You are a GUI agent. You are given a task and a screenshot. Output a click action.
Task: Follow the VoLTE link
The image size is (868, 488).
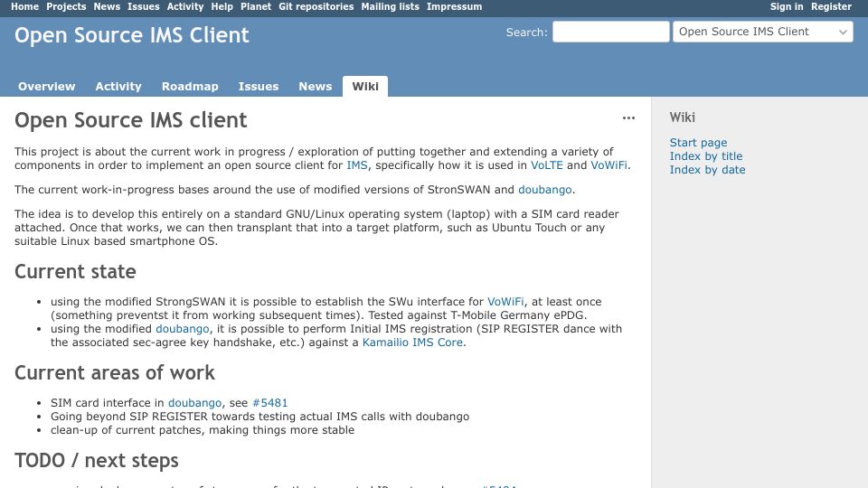547,165
